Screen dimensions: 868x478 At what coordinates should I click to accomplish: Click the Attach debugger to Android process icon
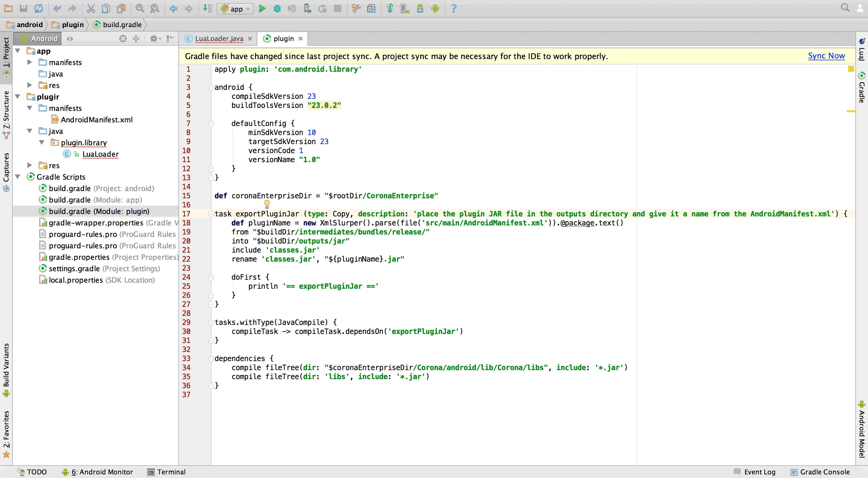[307, 8]
